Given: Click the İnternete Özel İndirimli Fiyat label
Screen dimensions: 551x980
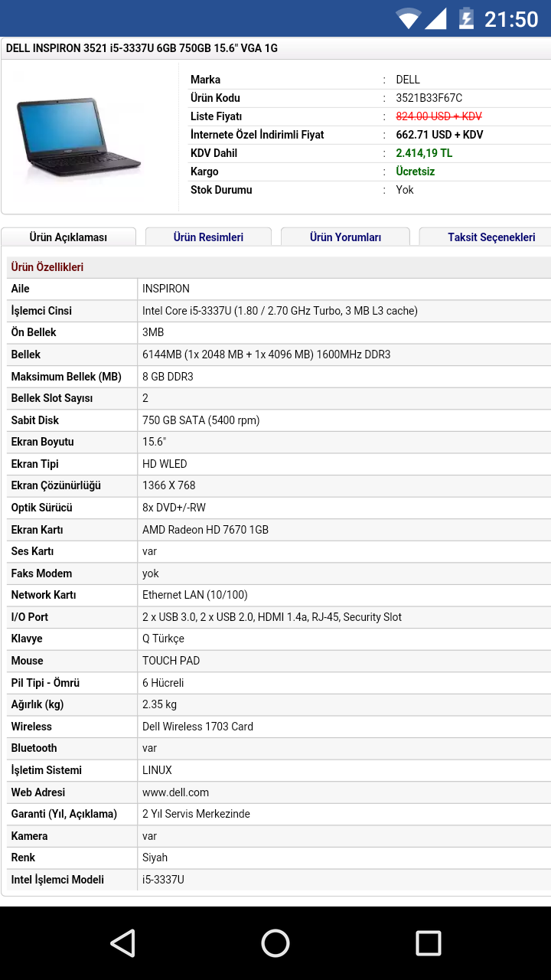Looking at the screenshot, I should click(257, 135).
